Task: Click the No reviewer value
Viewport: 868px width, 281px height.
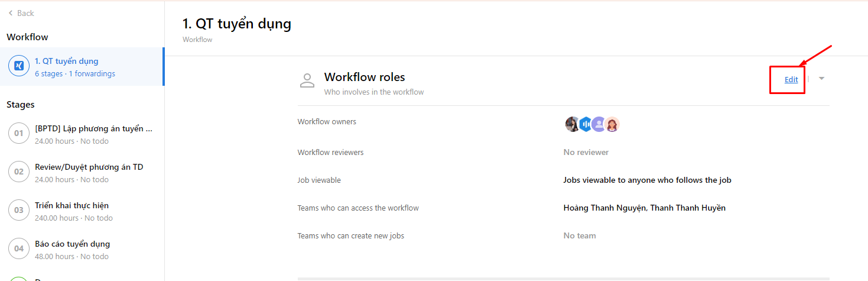Action: [586, 153]
